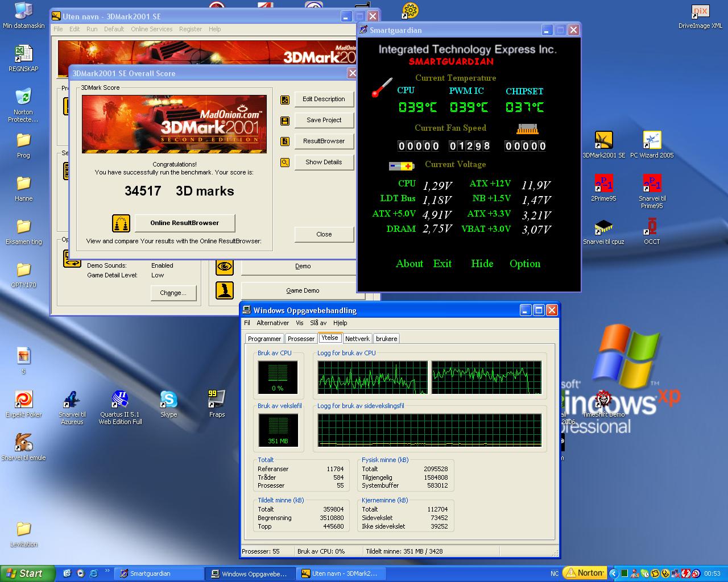Click Exit in Smartguardian
The width and height of the screenshot is (728, 582).
442,264
